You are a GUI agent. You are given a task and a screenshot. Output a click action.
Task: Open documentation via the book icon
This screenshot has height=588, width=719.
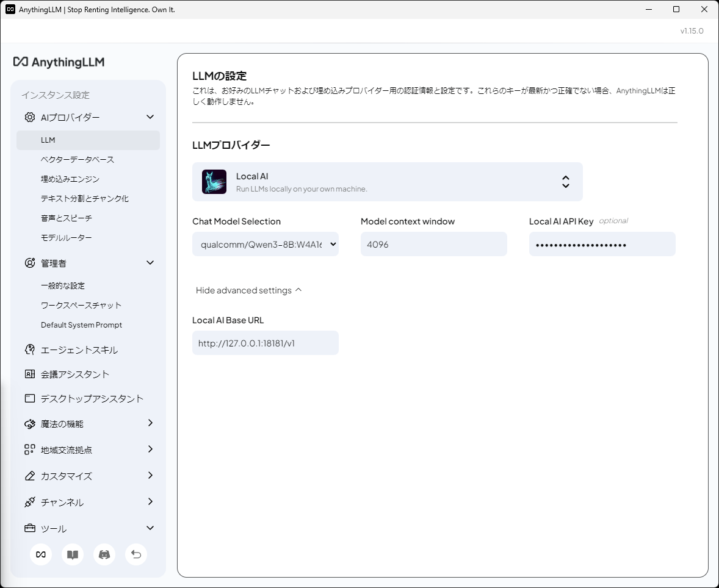coord(73,554)
